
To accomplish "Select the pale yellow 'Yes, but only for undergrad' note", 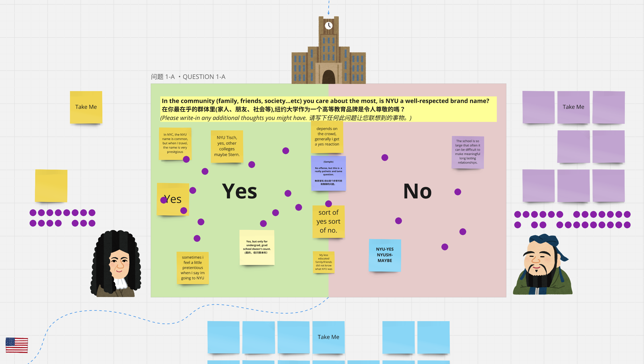I will (x=257, y=247).
